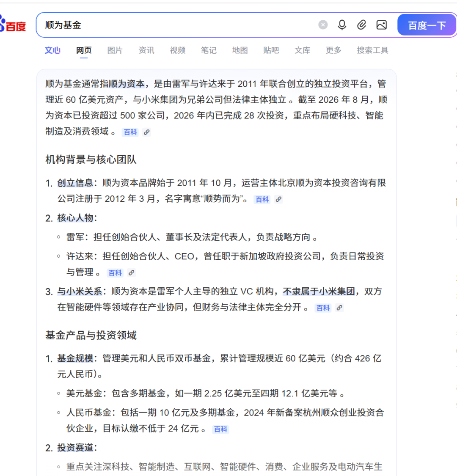Click the 投资赛道 list label
The image size is (457, 476).
pos(75,448)
